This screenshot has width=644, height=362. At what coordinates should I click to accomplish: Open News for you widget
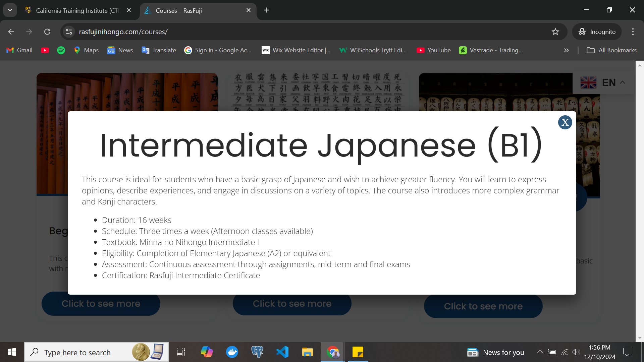pos(495,352)
